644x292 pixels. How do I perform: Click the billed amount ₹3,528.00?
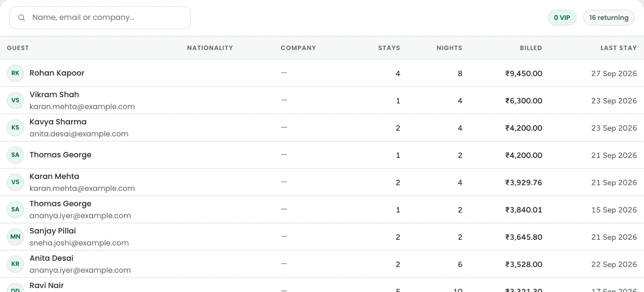524,264
